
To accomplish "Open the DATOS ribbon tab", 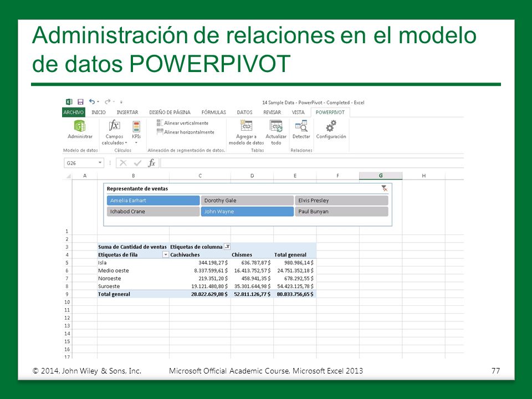I will tap(244, 112).
